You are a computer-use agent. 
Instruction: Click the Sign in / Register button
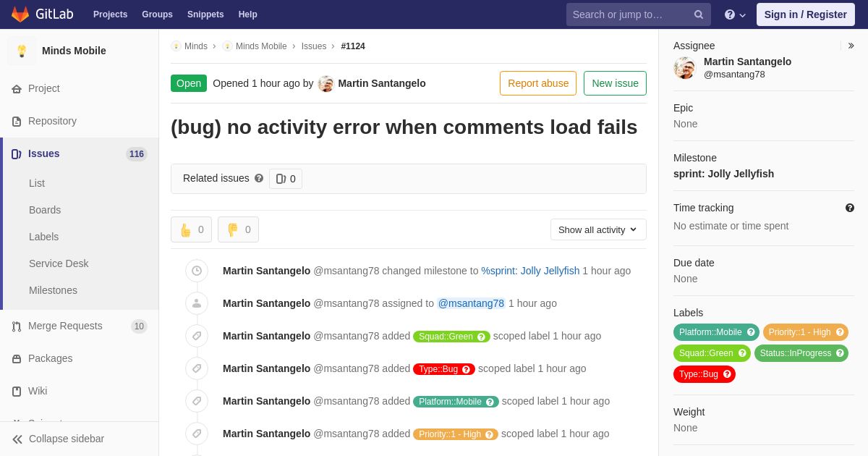point(806,14)
